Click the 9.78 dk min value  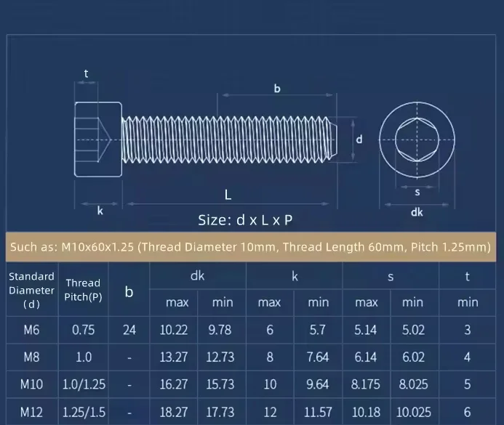pyautogui.click(x=220, y=330)
